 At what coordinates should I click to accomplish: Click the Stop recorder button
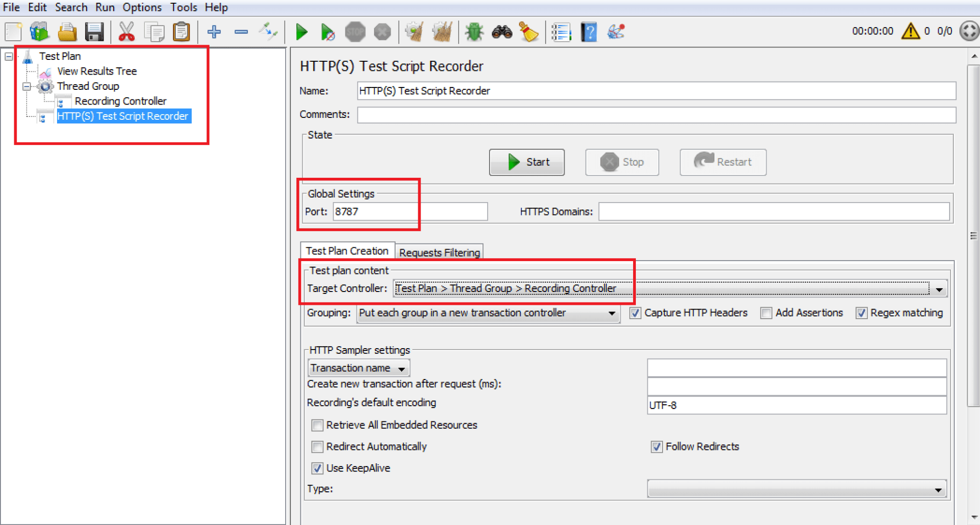point(622,162)
